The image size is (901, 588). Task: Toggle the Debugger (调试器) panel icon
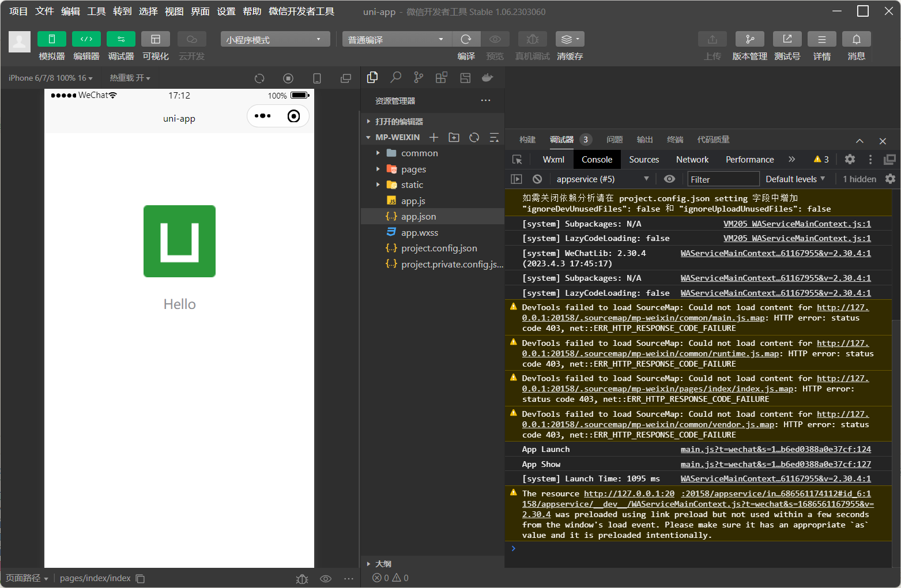coord(120,39)
